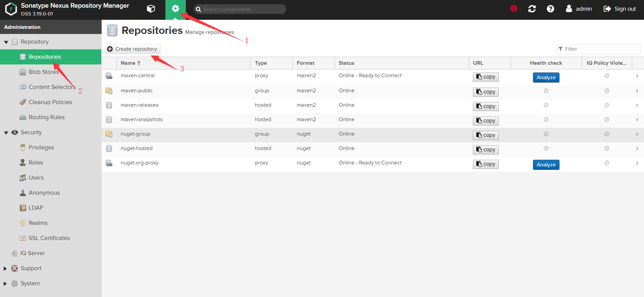This screenshot has width=644, height=297.
Task: Sort by the Type column header
Action: click(x=272, y=63)
